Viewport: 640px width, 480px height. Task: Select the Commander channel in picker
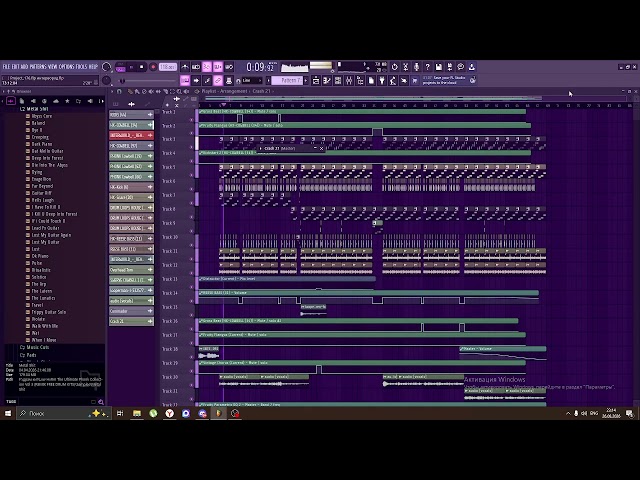tap(131, 311)
